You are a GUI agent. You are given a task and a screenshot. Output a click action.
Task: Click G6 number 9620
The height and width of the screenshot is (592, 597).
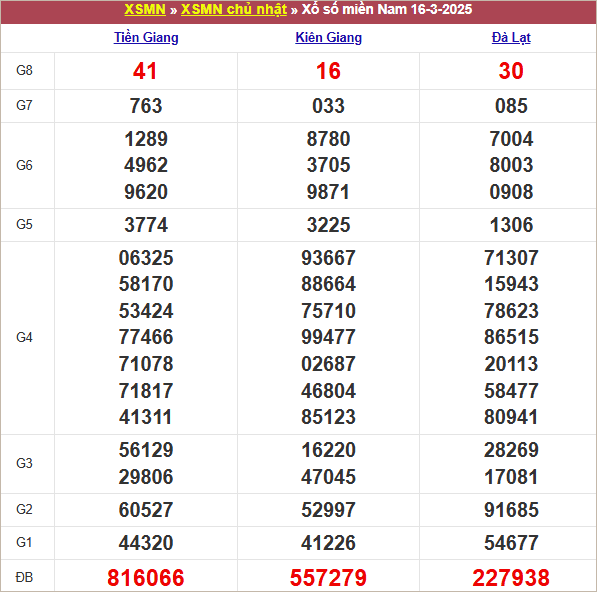(x=146, y=191)
